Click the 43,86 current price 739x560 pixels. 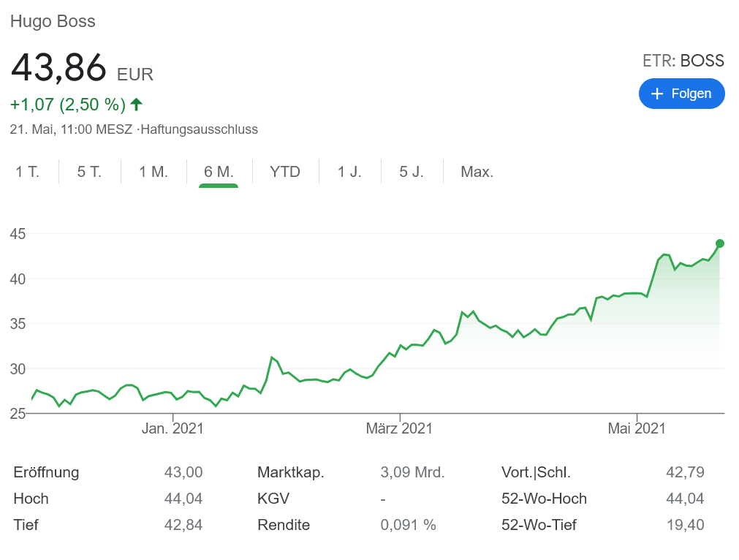[x=58, y=67]
